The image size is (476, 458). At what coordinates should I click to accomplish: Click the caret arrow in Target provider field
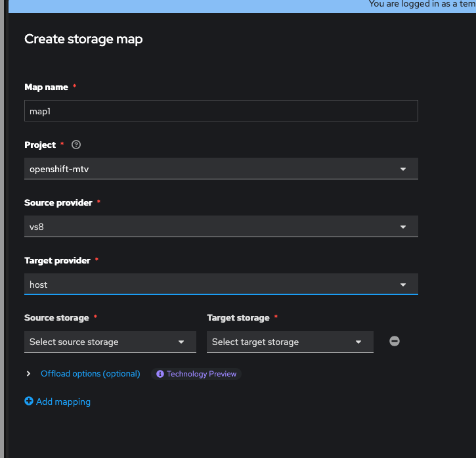tap(403, 285)
